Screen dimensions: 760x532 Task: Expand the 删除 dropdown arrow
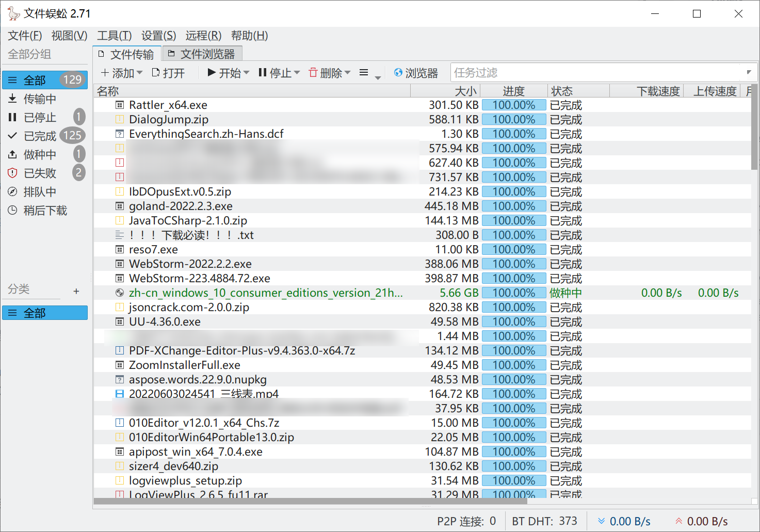[348, 73]
